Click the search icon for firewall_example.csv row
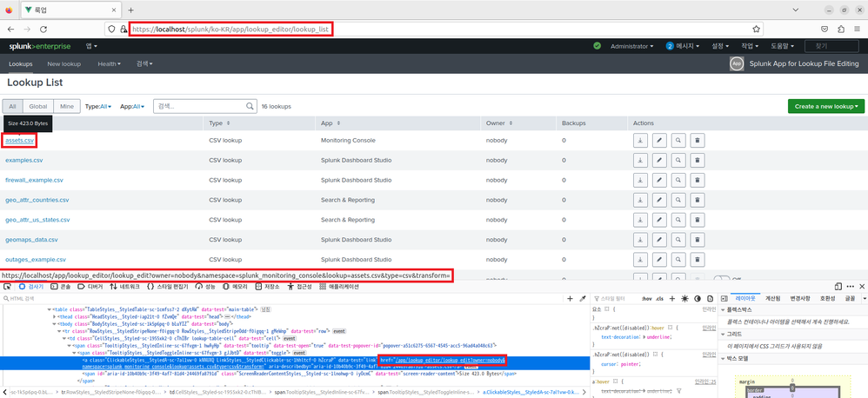This screenshot has height=398, width=868. pyautogui.click(x=678, y=181)
